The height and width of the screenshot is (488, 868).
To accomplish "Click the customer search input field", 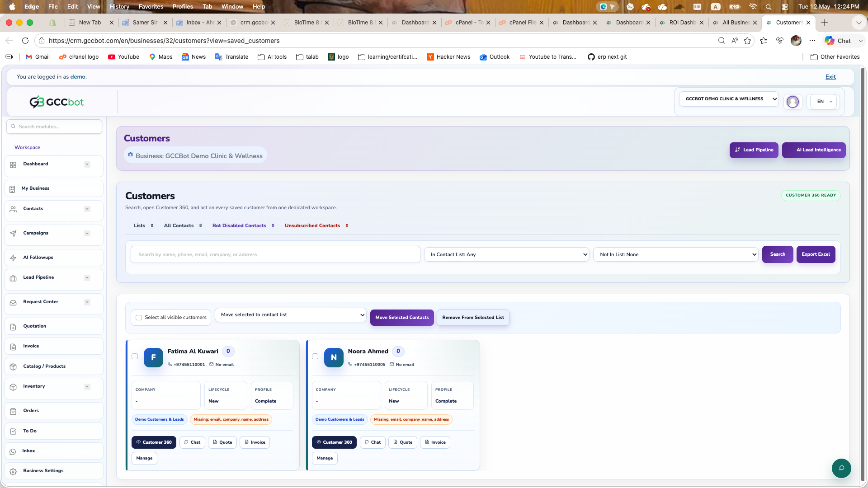I will [275, 255].
